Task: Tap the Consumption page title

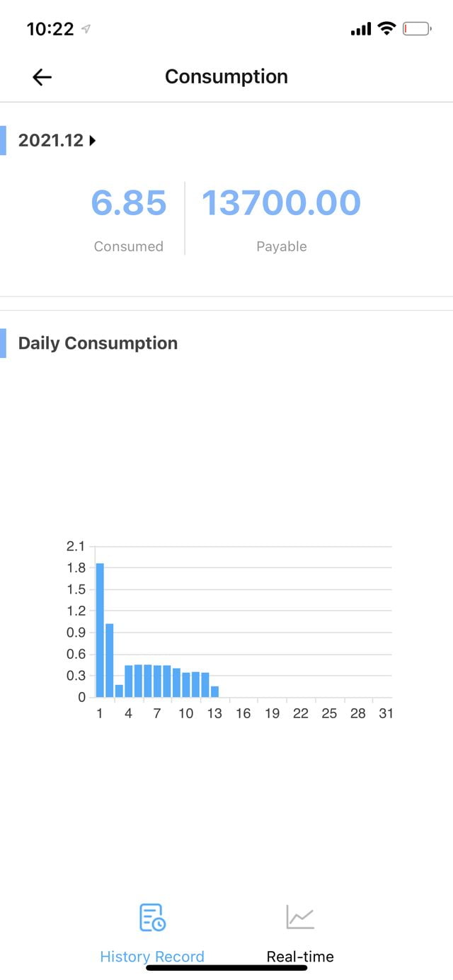Action: coord(226,76)
